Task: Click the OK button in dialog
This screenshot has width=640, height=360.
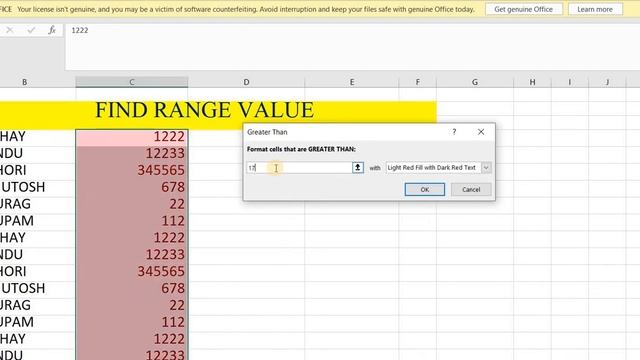Action: click(x=424, y=189)
